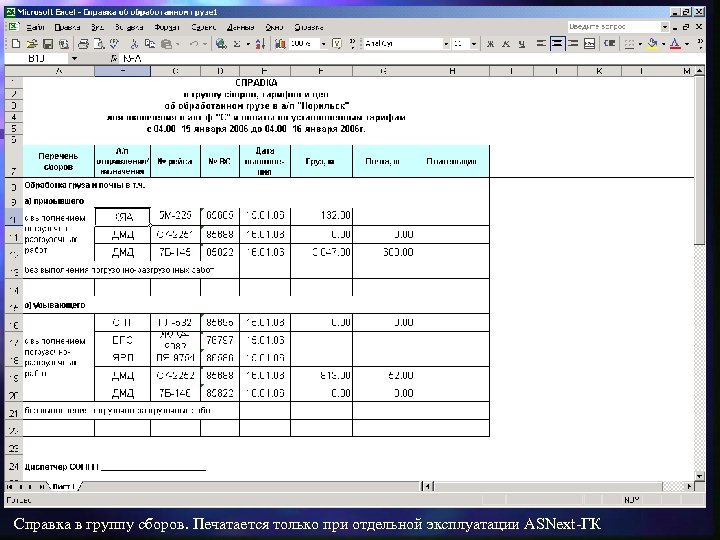Screen dimensions: 720x540
Task: Open the font name dropdown
Action: [446, 44]
